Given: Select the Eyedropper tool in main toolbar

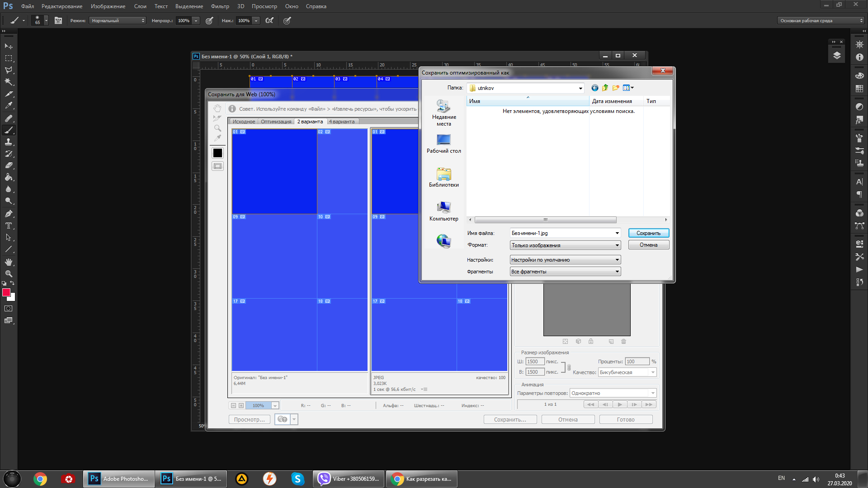Looking at the screenshot, I should point(9,106).
